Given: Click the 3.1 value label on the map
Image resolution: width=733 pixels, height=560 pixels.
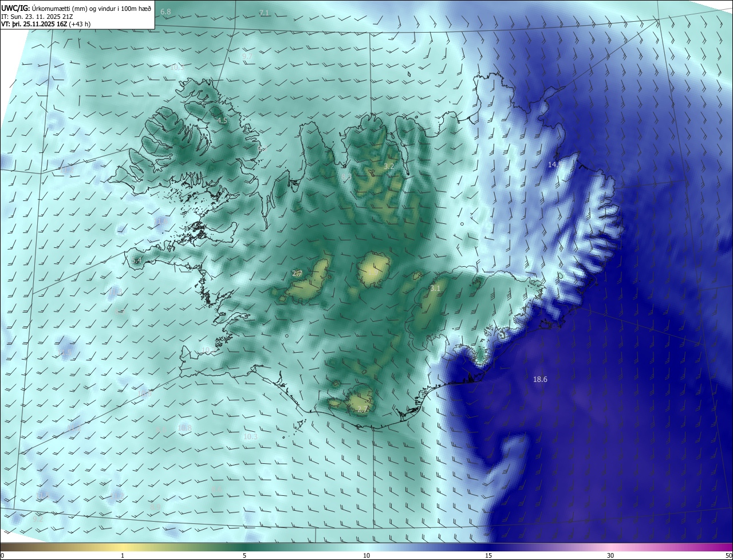Looking at the screenshot, I should pyautogui.click(x=435, y=289).
